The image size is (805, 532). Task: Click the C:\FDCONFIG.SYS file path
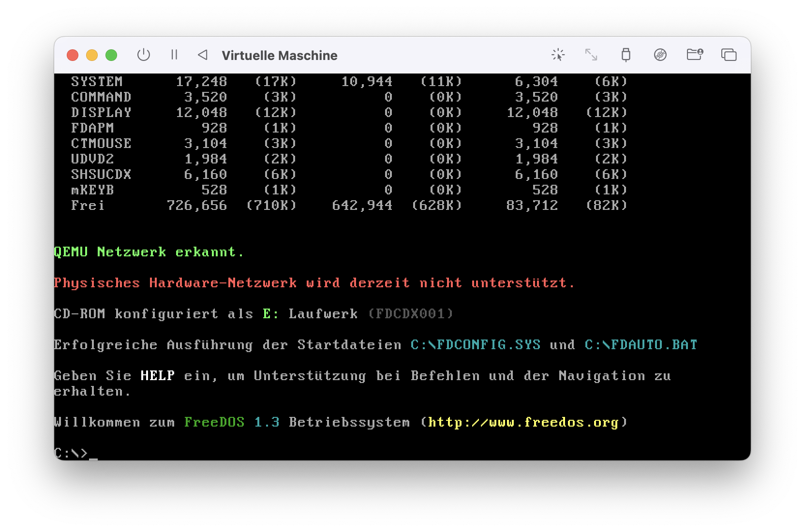[x=475, y=345]
